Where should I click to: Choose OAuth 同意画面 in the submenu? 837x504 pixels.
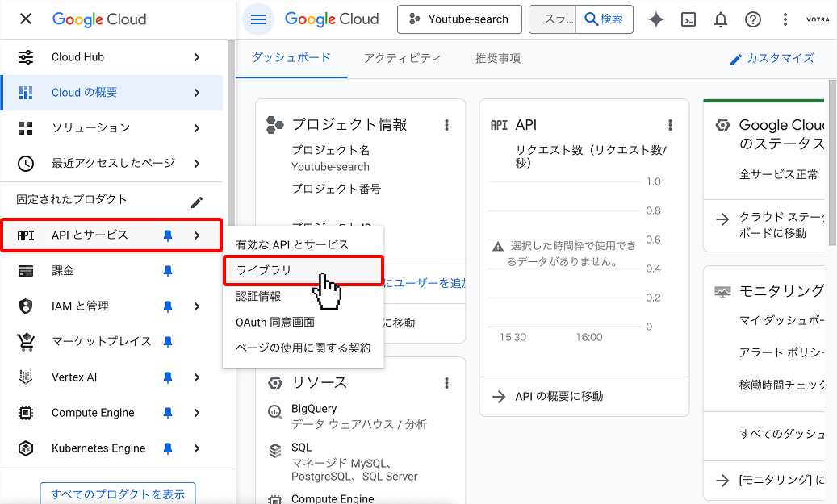point(303,322)
